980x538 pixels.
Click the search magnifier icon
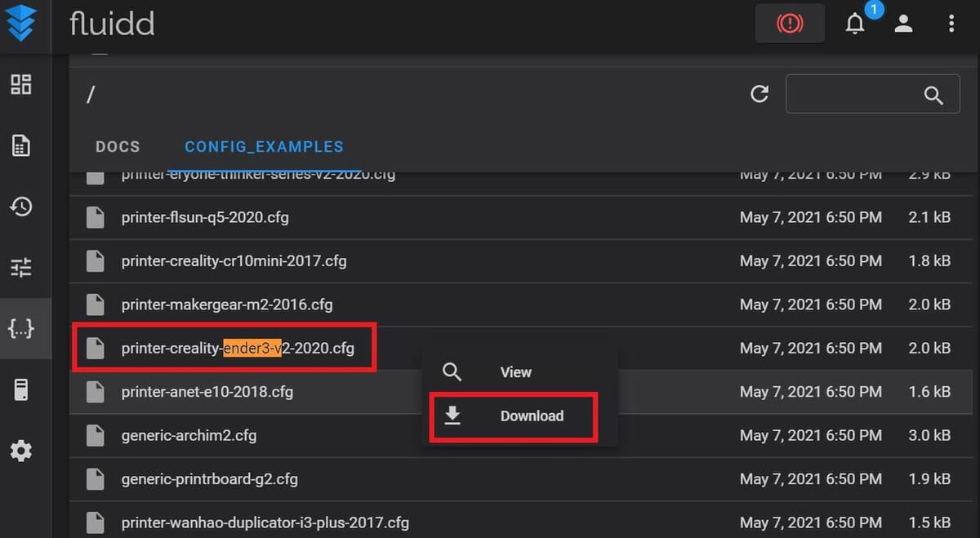[x=933, y=96]
